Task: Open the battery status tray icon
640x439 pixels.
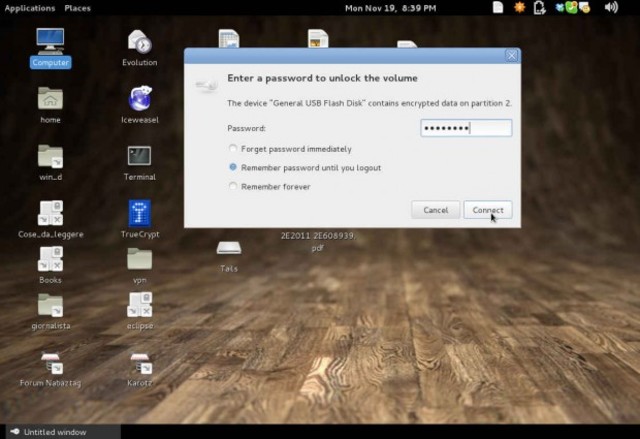Action: pos(540,7)
